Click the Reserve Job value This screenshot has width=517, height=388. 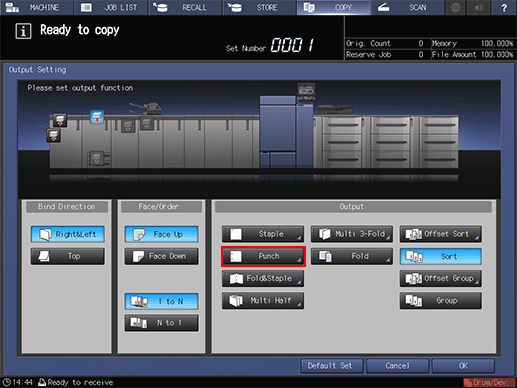421,54
